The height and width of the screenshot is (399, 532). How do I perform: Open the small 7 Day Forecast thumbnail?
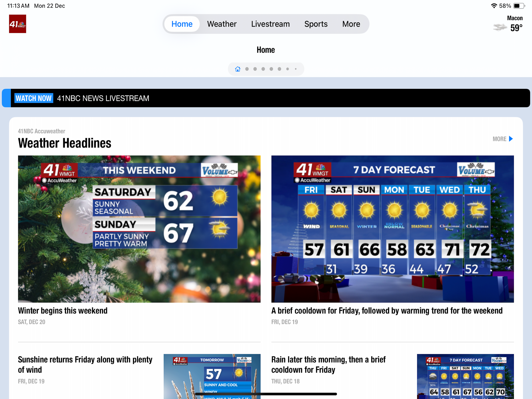click(x=465, y=376)
